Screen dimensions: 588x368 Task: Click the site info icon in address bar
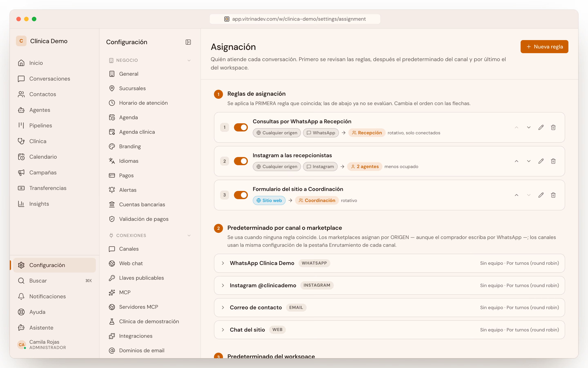pyautogui.click(x=227, y=19)
